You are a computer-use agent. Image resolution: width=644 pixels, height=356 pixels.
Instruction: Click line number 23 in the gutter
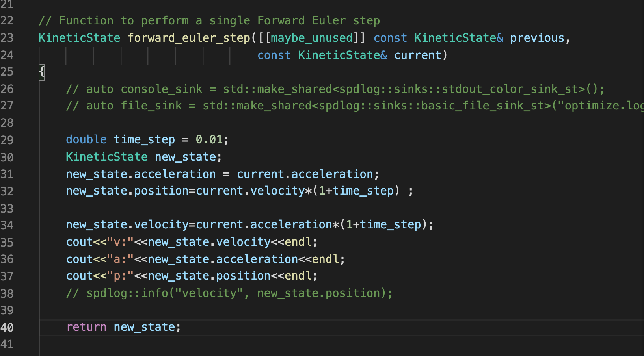tap(7, 38)
